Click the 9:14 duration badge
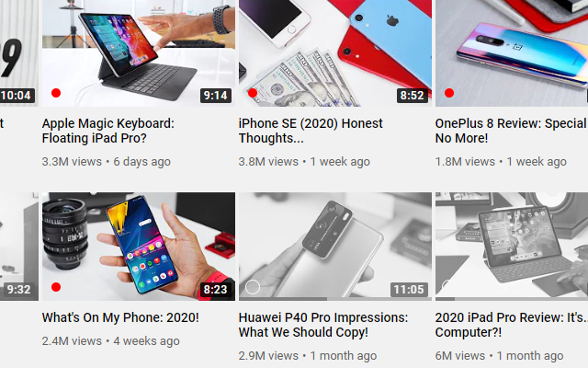The image size is (588, 368). pyautogui.click(x=216, y=96)
